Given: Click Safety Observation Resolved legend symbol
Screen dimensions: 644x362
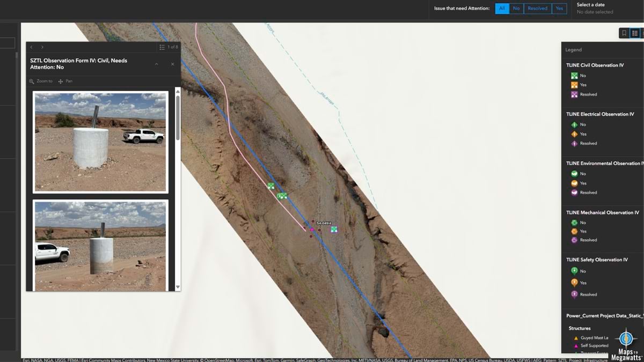Looking at the screenshot, I should pyautogui.click(x=574, y=294).
